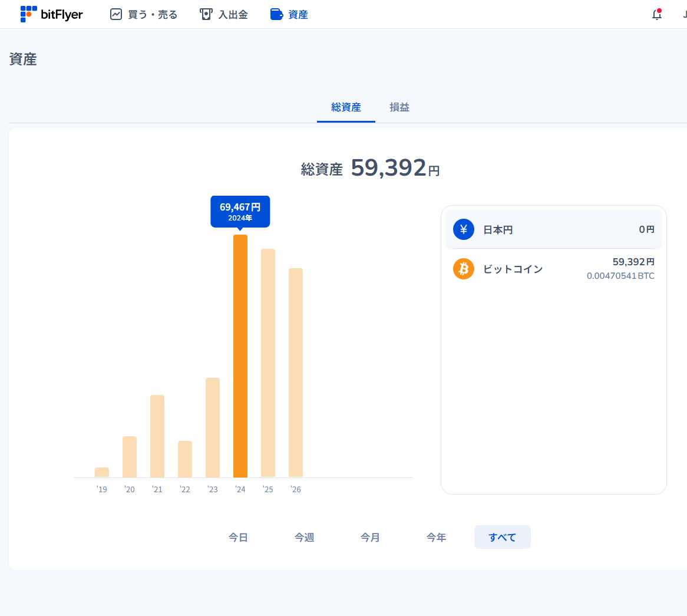Click the 2022 chart bar
The height and width of the screenshot is (616, 687).
tap(185, 459)
